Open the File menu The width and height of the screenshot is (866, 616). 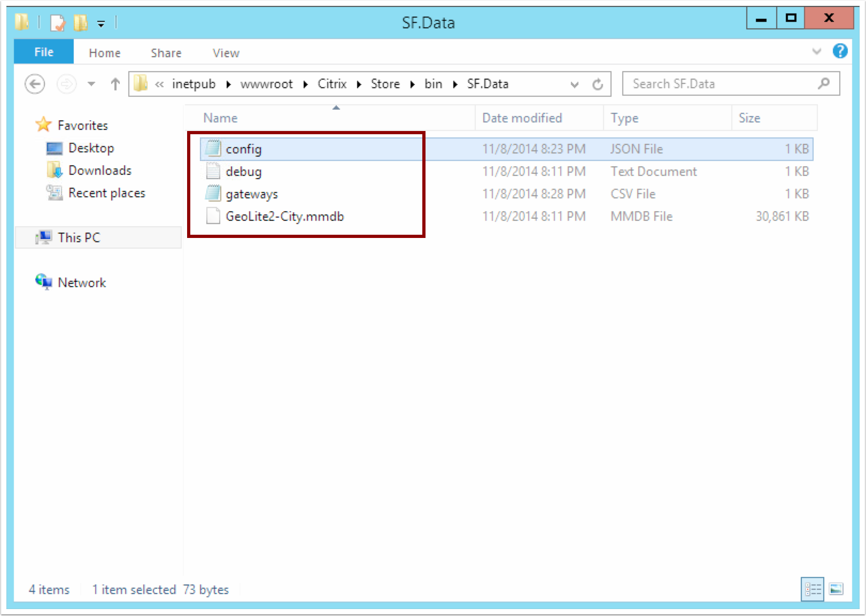[44, 52]
